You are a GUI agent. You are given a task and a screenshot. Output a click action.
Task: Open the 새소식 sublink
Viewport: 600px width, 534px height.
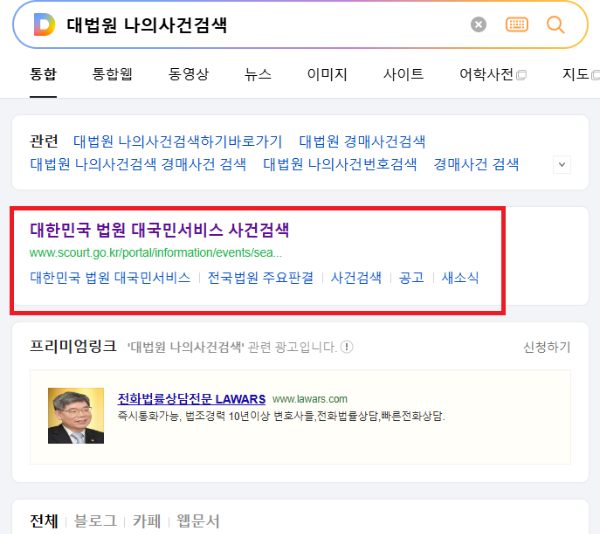tap(460, 278)
